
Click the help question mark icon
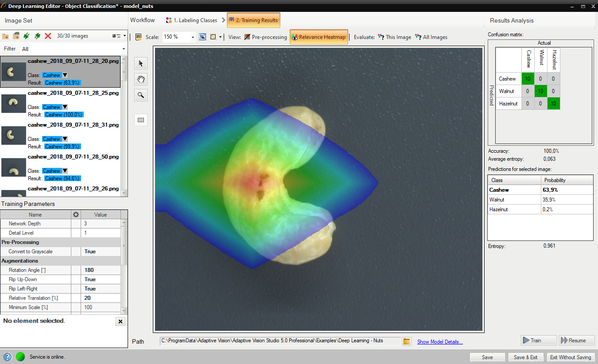click(8, 357)
